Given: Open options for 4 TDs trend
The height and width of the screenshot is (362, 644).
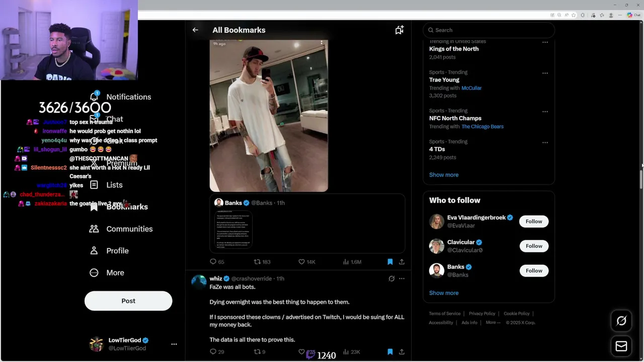Looking at the screenshot, I should coord(545,143).
